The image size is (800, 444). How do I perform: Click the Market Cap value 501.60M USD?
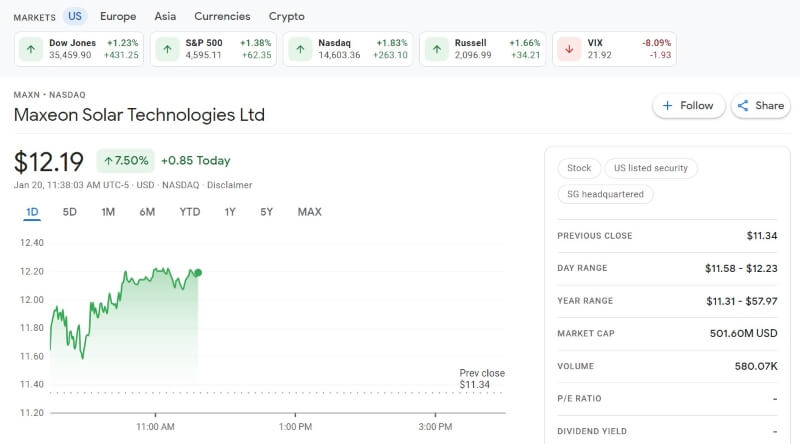pyautogui.click(x=743, y=333)
